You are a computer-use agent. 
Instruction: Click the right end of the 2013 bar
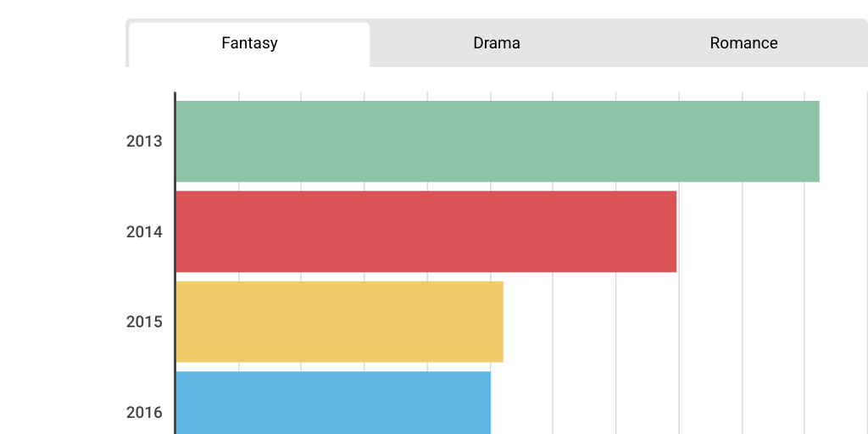point(814,142)
